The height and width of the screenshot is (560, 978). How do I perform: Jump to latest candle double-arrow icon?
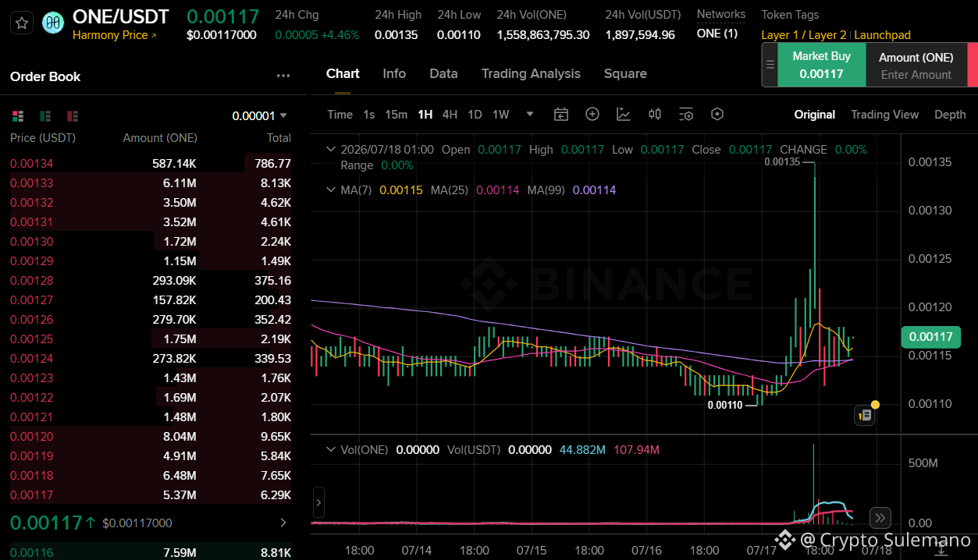click(880, 517)
